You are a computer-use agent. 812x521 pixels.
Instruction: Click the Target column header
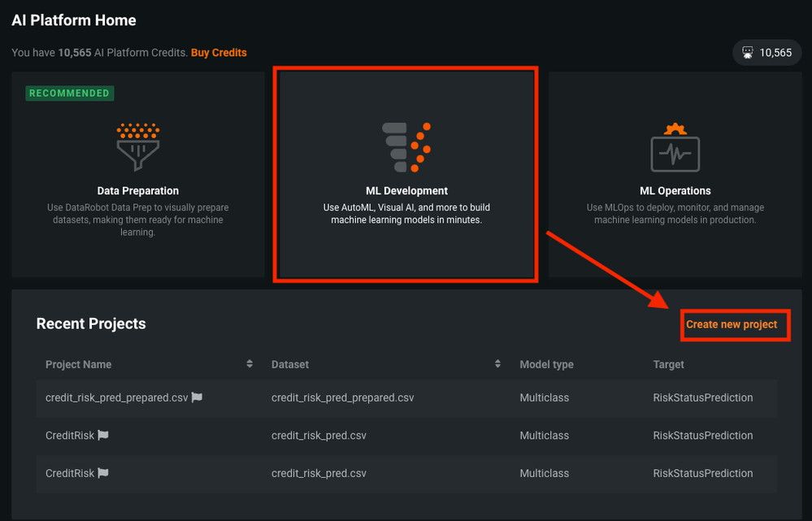point(668,365)
